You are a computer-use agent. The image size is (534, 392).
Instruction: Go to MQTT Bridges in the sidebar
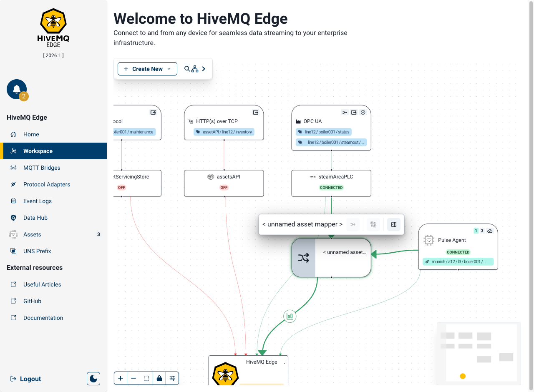point(42,168)
